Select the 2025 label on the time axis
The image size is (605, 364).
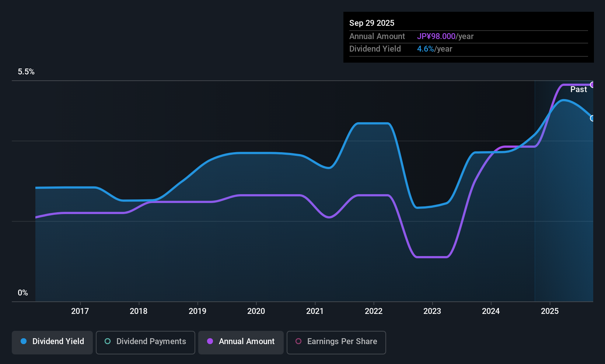(x=550, y=311)
